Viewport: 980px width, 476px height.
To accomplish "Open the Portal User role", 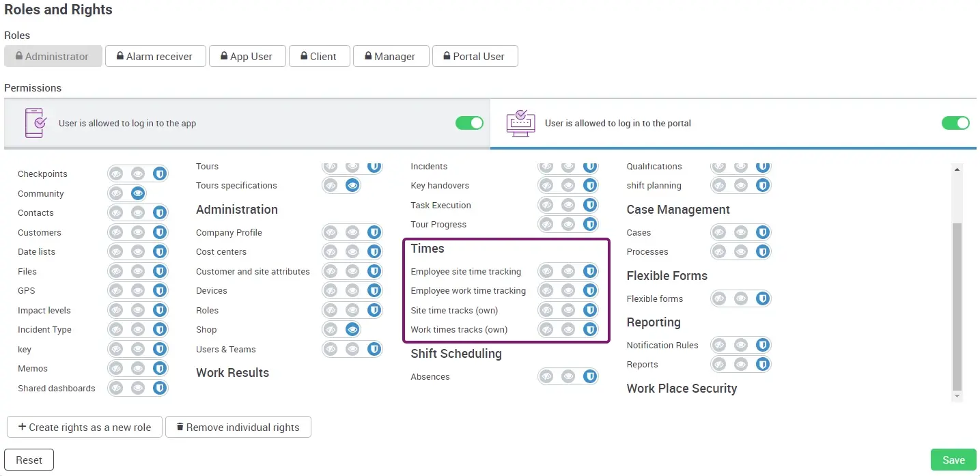I will click(475, 56).
